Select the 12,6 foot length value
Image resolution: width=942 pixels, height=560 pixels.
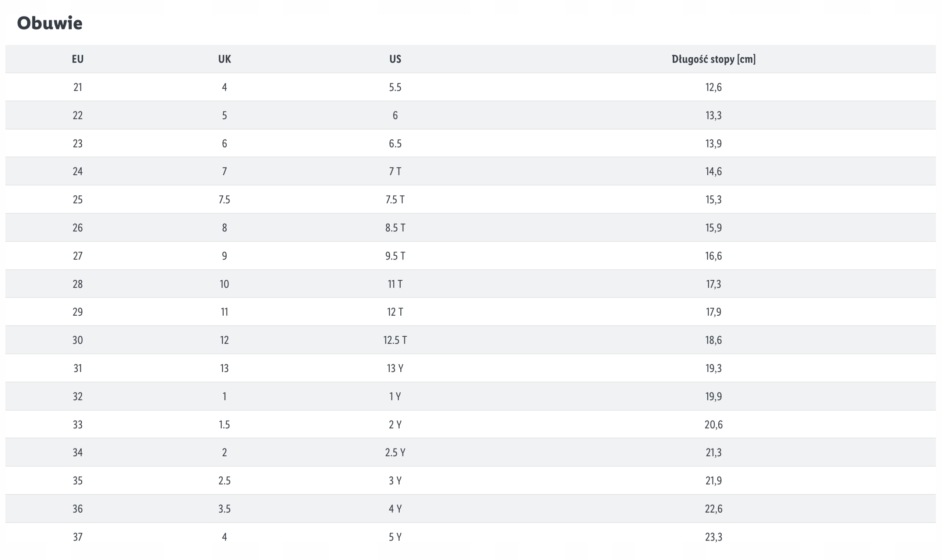tap(713, 88)
